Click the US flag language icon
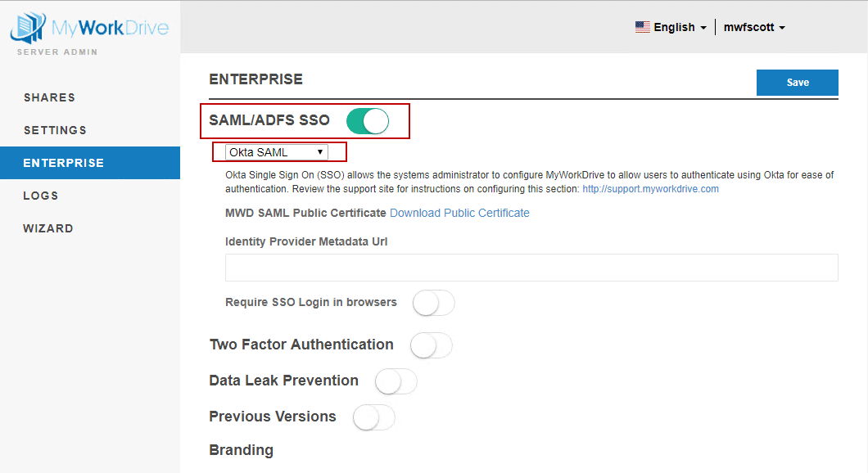Screen dimensions: 868x473 click(643, 27)
